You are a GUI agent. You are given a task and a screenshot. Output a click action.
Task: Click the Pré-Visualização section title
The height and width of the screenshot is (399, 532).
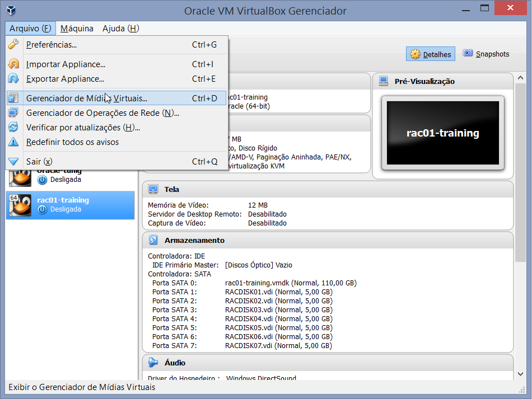point(424,81)
